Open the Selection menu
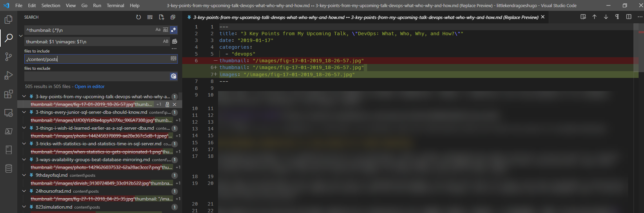This screenshot has height=213, width=644. coord(51,5)
